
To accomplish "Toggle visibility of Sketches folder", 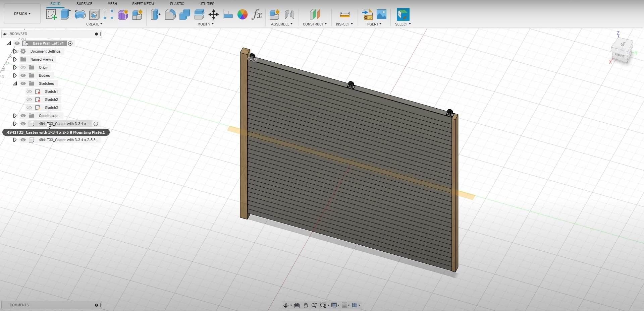I will (23, 83).
